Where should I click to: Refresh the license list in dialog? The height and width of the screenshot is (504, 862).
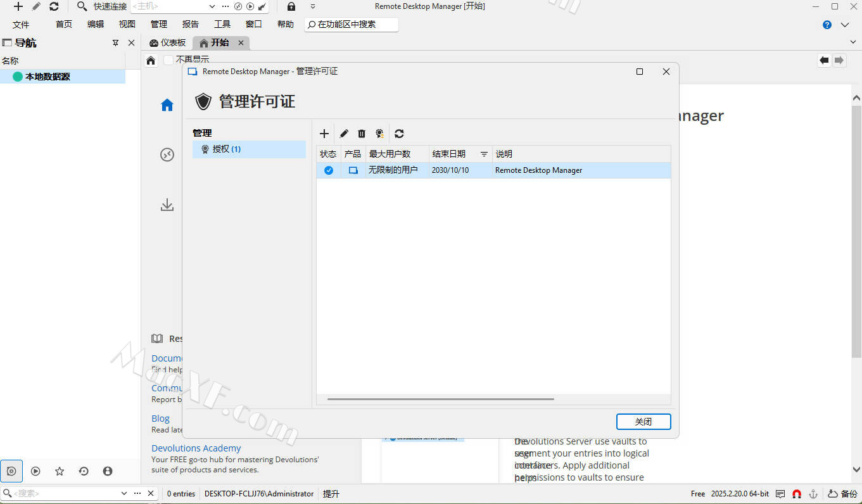399,134
